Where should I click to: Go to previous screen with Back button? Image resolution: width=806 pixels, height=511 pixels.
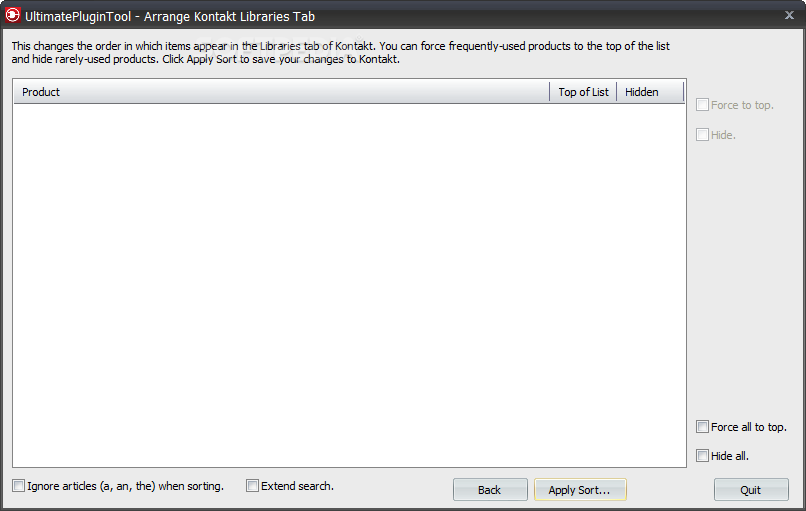(490, 489)
